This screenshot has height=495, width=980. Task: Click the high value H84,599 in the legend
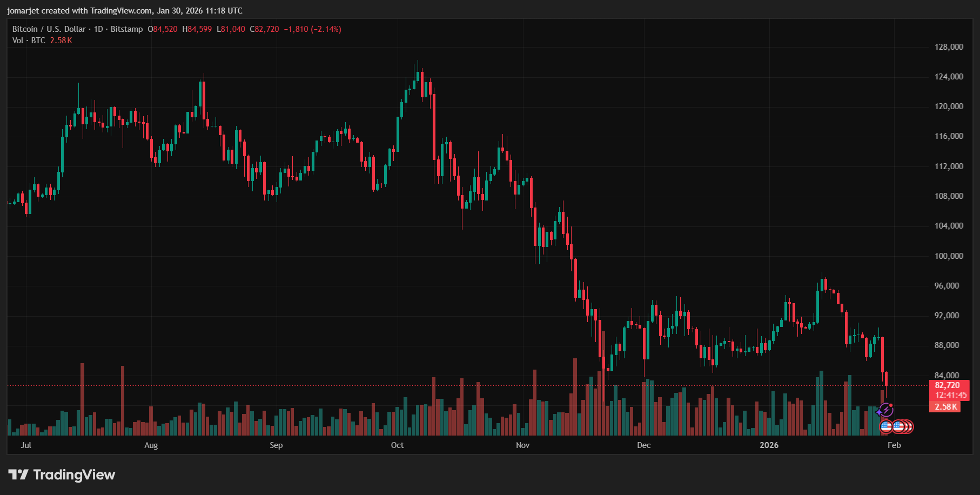(197, 29)
